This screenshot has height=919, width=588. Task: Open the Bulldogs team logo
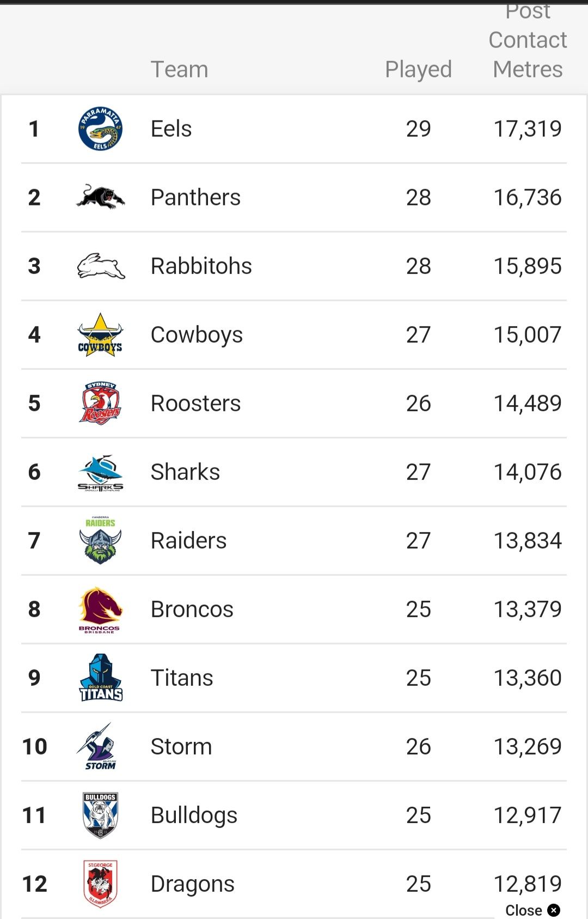pos(100,815)
